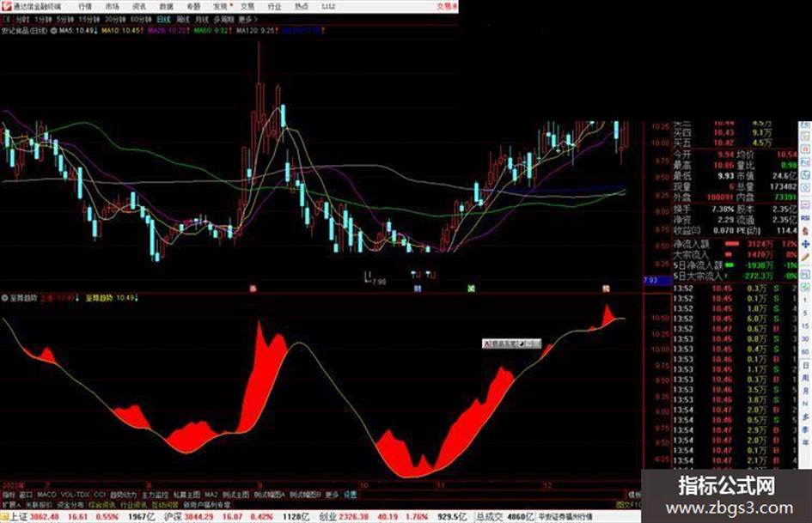
Task: Click the 创业 index in status bar
Action: tap(327, 517)
